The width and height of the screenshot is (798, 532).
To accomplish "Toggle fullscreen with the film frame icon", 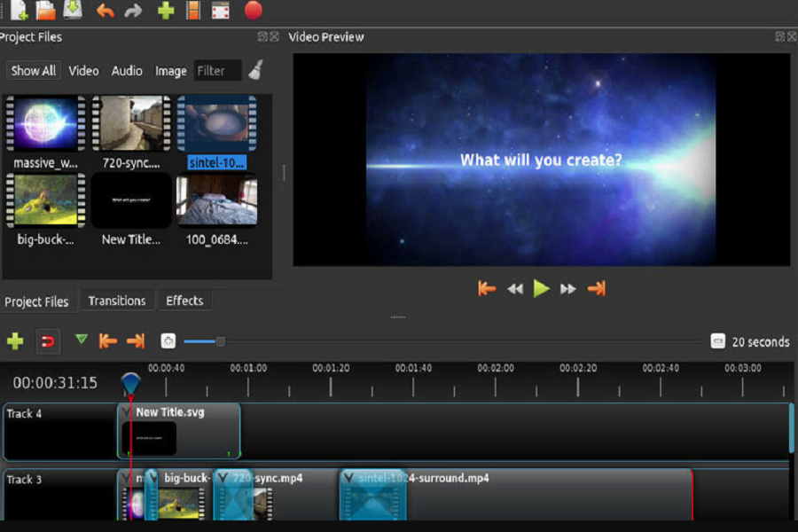I will [x=221, y=11].
